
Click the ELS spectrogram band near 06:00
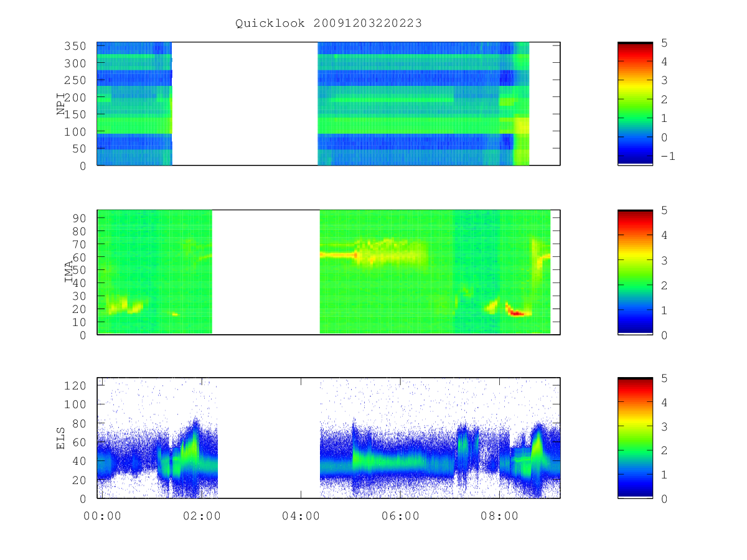point(402,462)
